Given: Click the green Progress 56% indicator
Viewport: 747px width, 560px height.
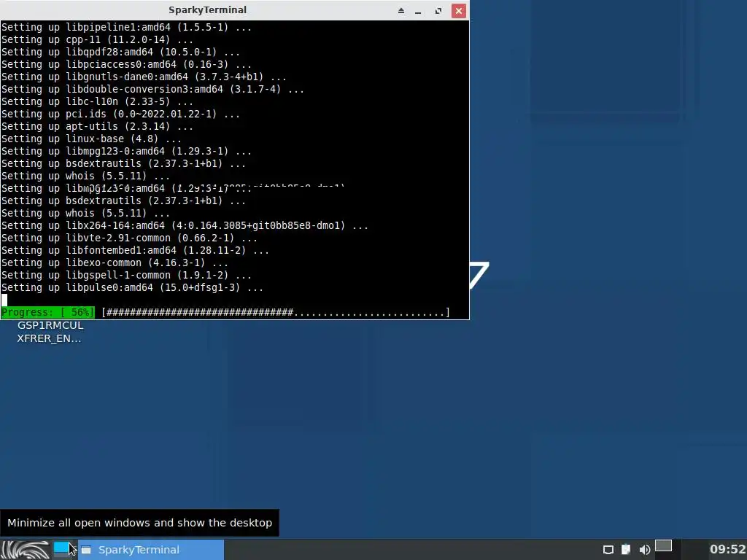Looking at the screenshot, I should [47, 312].
